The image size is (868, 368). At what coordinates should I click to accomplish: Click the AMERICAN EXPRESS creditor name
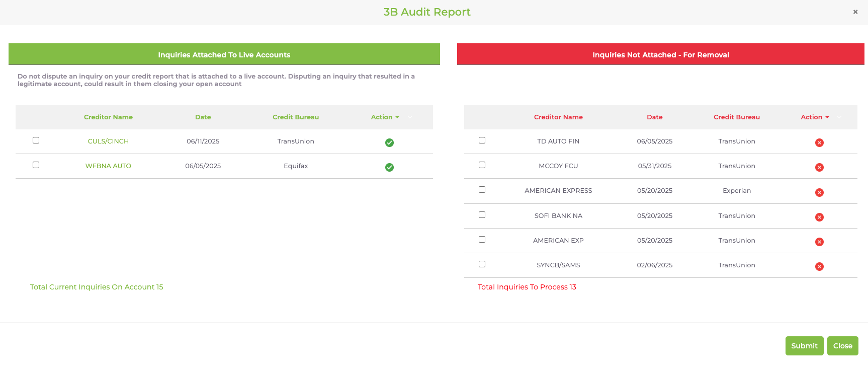[558, 191]
